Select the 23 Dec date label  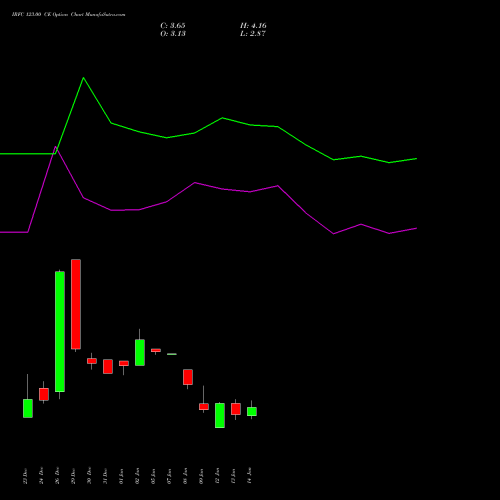click(25, 476)
